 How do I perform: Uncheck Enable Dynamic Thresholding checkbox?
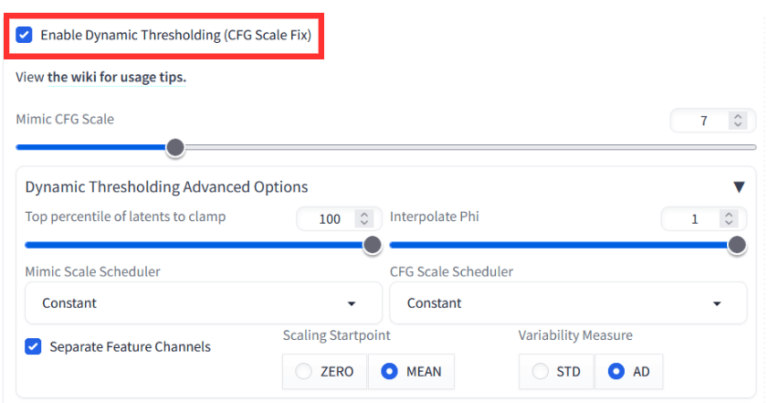point(25,35)
